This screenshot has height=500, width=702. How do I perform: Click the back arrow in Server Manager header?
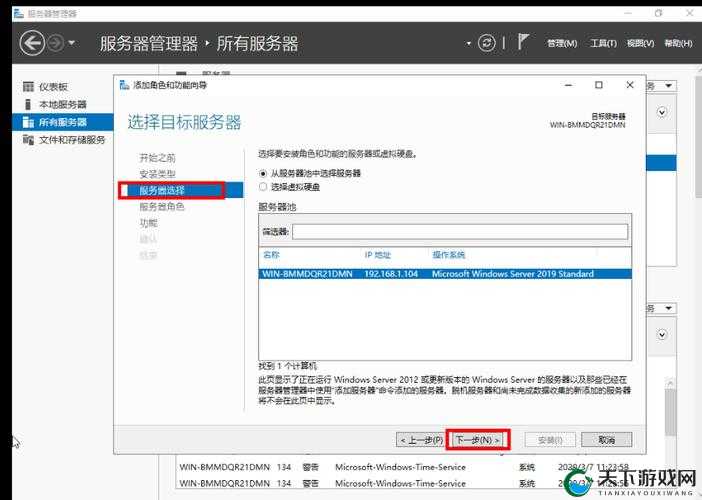click(32, 43)
